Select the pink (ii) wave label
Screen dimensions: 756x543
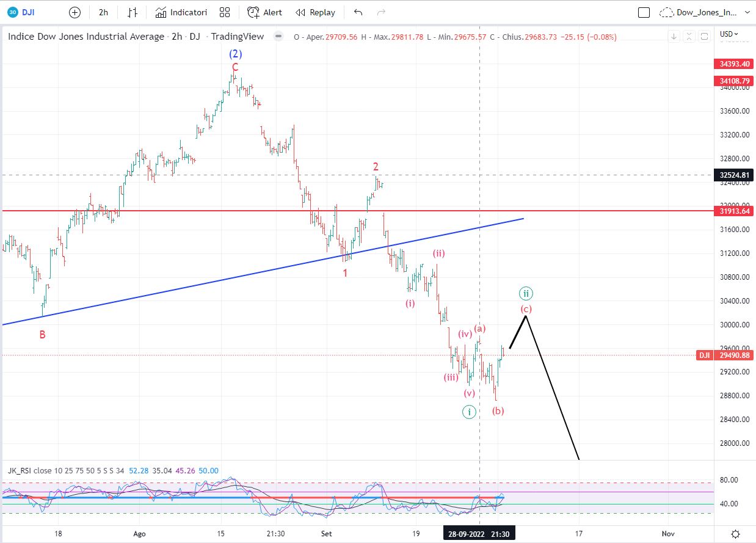(438, 253)
